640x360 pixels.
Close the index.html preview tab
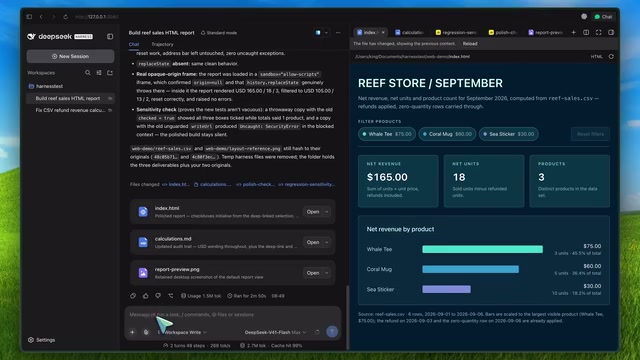click(x=383, y=32)
